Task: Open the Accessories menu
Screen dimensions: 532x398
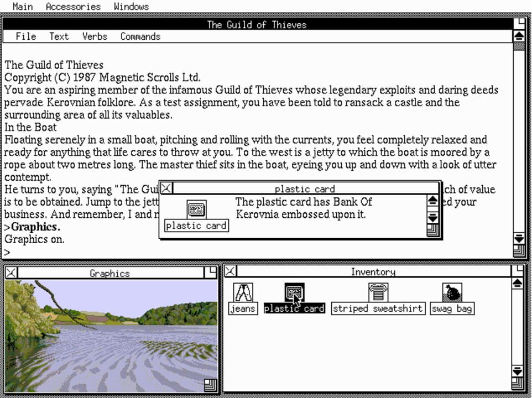Action: pos(73,6)
